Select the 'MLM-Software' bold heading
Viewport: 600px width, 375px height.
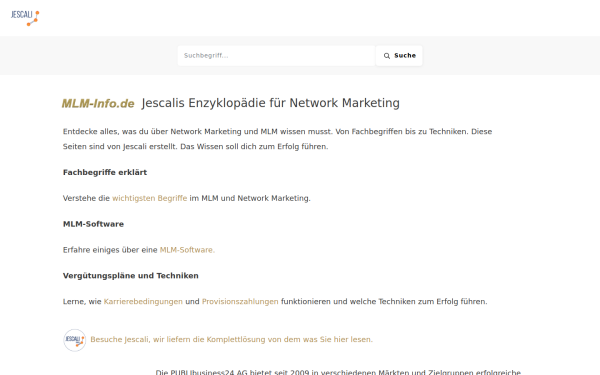(93, 224)
